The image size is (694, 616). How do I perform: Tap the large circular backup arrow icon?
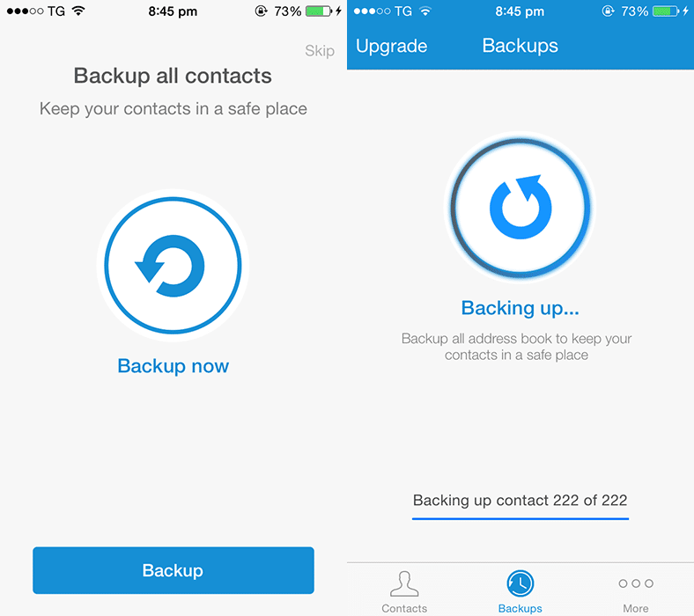click(x=173, y=266)
